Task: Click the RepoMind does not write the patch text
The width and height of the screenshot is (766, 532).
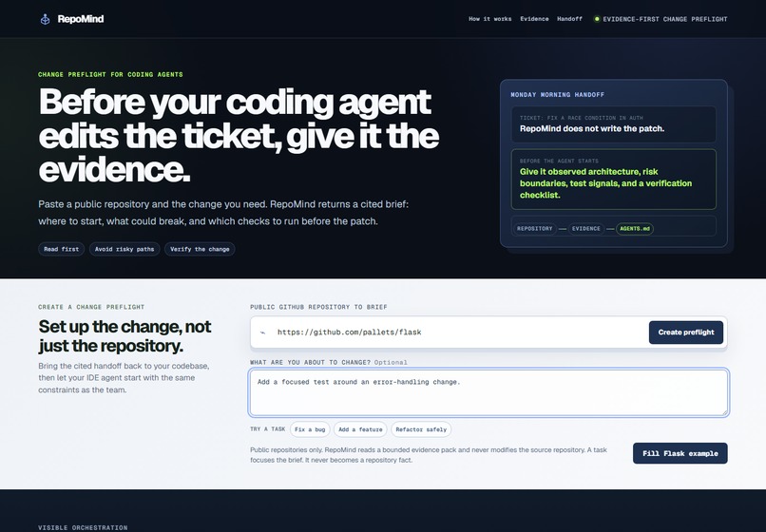Action: point(591,129)
